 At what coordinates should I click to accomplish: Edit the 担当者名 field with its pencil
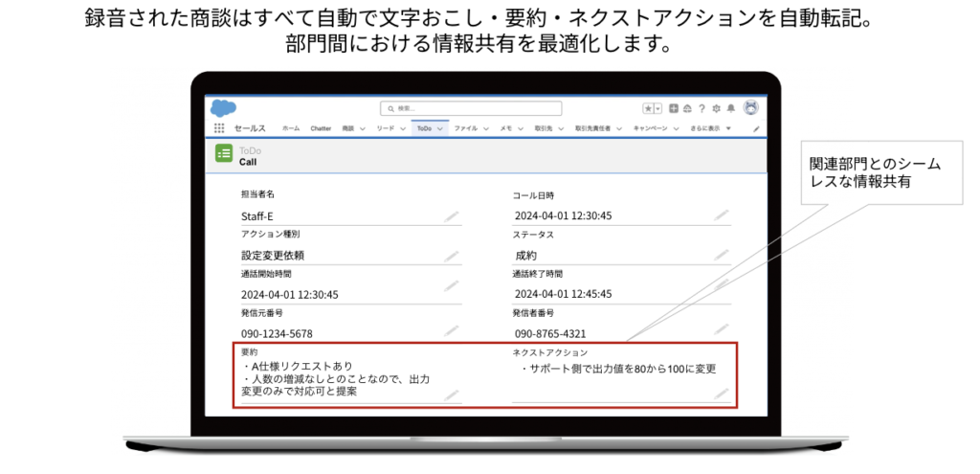coord(452,216)
